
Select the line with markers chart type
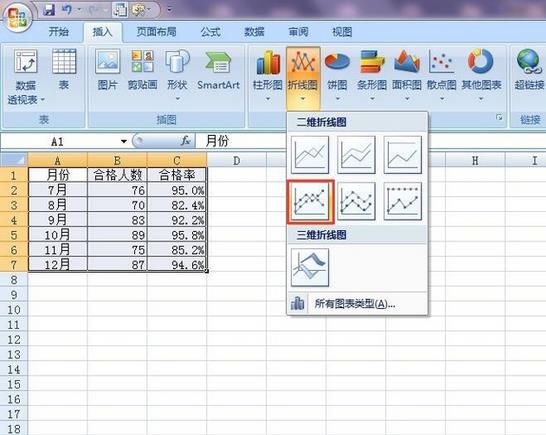[310, 201]
